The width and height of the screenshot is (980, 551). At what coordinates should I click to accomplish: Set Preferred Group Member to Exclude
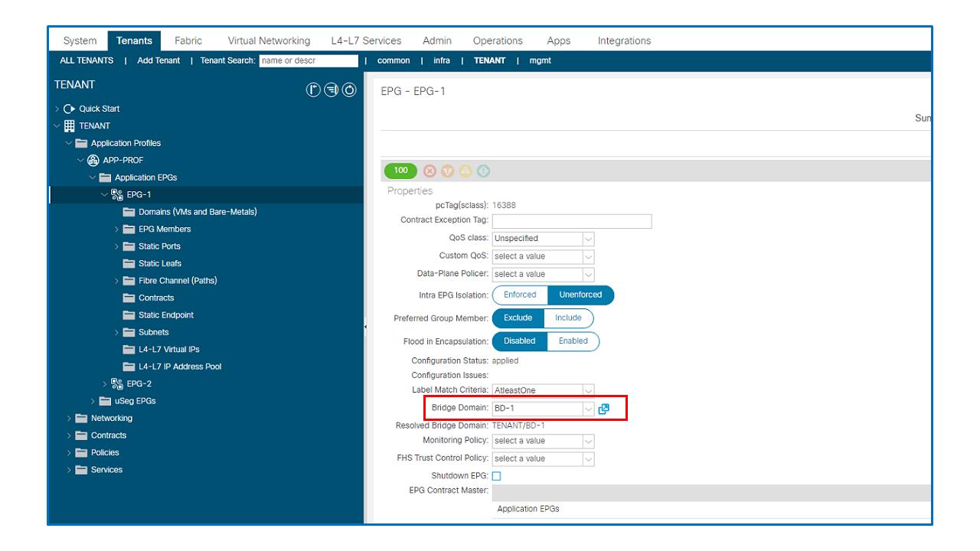coord(518,318)
